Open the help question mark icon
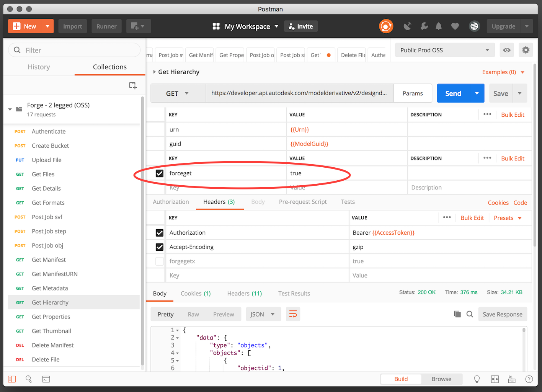The width and height of the screenshot is (542, 392). pyautogui.click(x=529, y=379)
